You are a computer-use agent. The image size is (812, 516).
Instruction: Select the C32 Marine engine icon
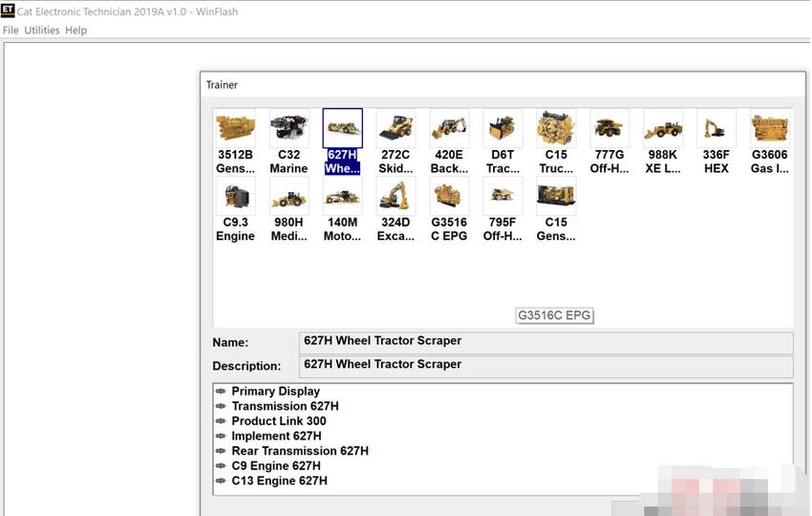288,128
